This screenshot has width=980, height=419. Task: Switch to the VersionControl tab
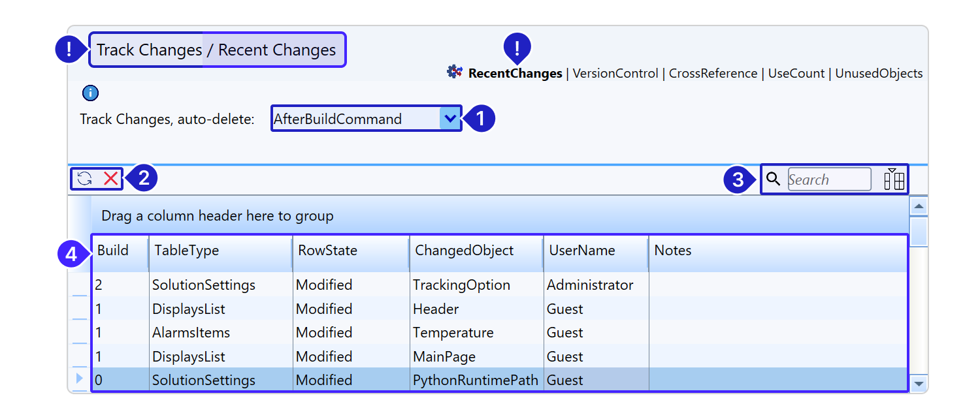(615, 74)
